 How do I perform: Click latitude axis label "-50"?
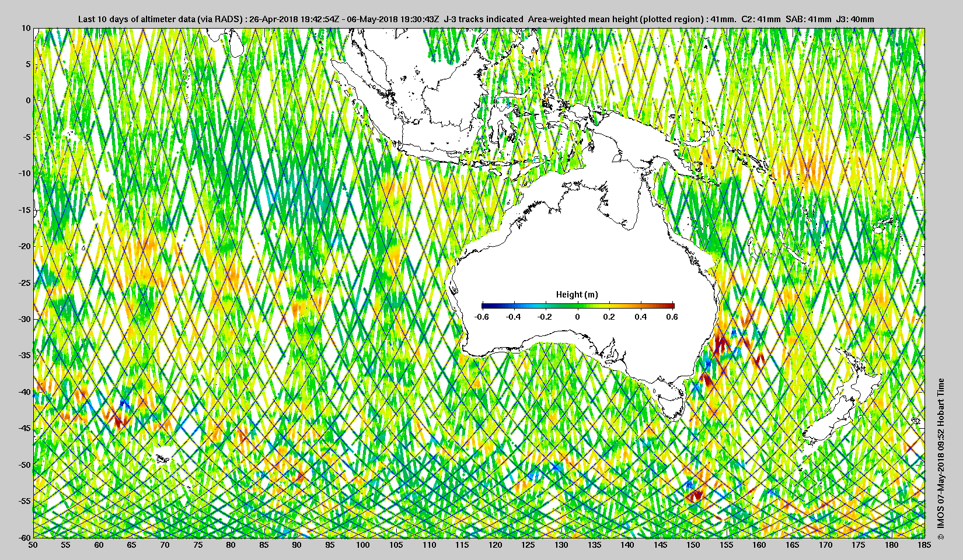point(25,465)
